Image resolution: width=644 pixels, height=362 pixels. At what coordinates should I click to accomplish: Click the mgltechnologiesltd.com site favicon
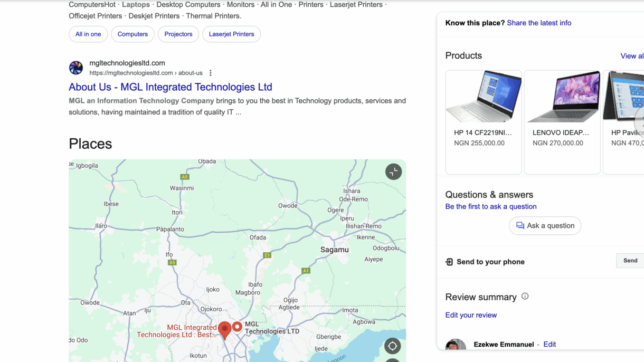point(76,68)
